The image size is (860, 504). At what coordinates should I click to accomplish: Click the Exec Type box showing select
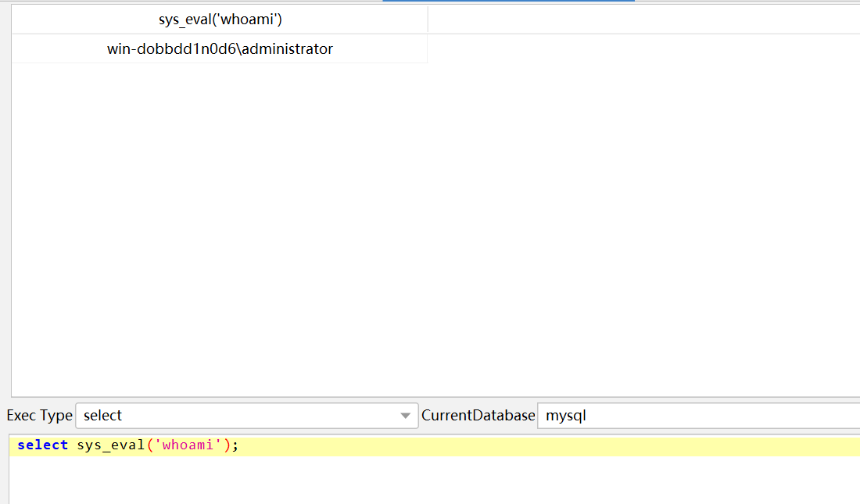point(235,416)
